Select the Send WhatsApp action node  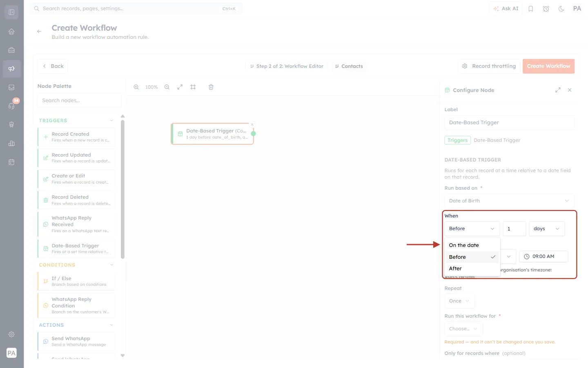click(x=76, y=341)
